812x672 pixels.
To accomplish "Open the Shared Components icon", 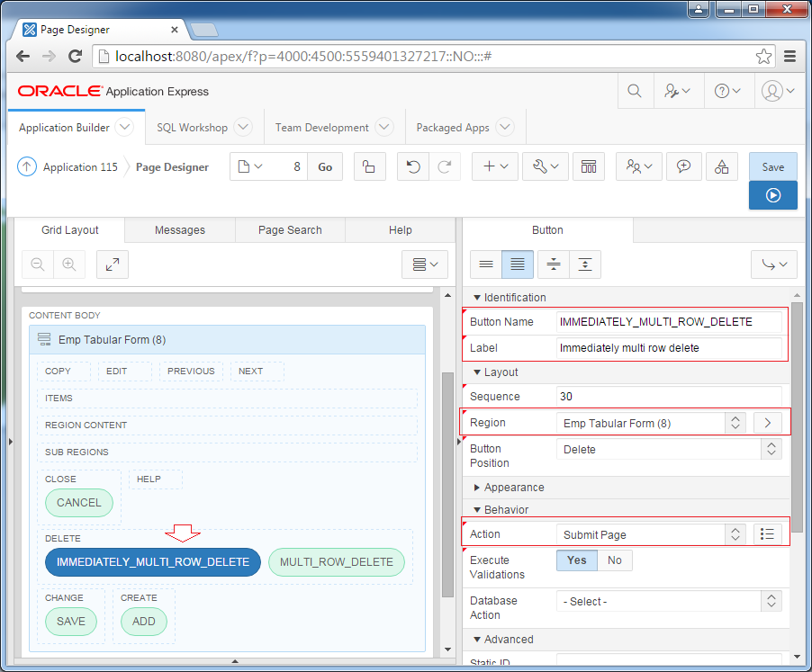I will click(721, 166).
